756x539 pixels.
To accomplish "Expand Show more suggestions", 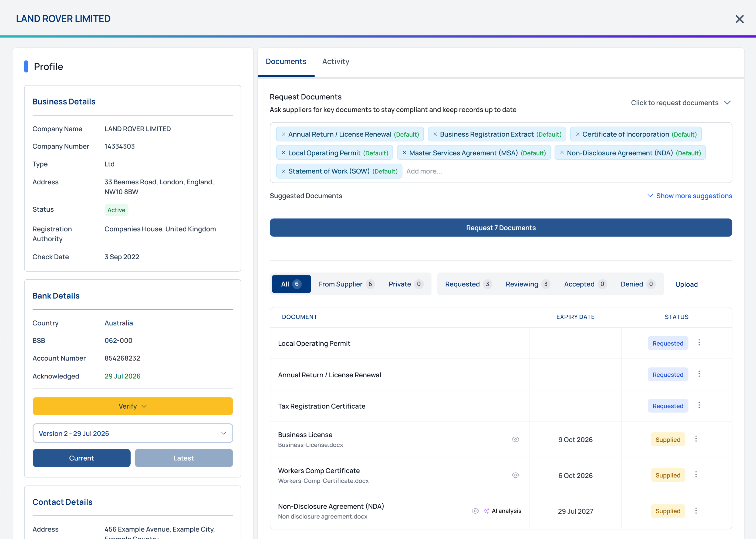I will (690, 196).
